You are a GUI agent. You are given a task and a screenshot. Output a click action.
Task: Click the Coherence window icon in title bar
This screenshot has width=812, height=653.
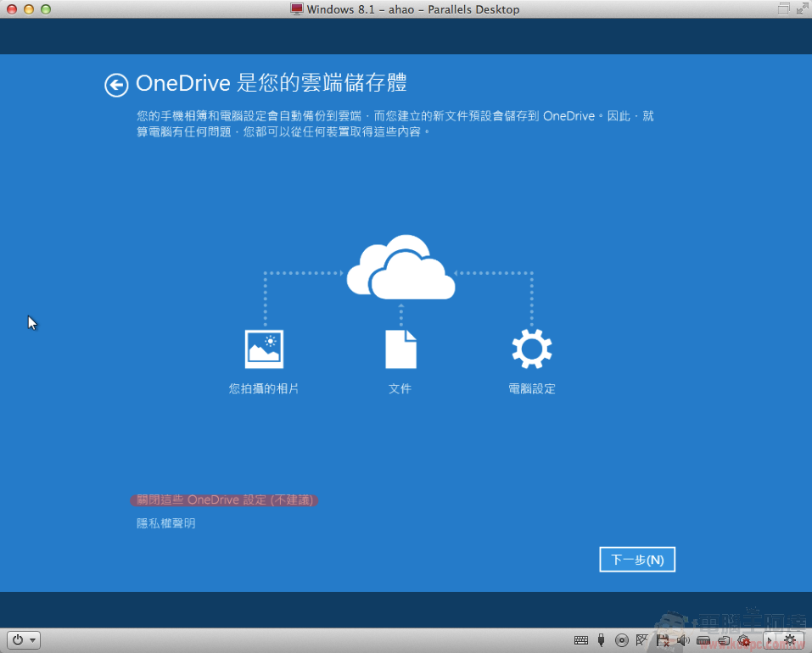click(783, 8)
